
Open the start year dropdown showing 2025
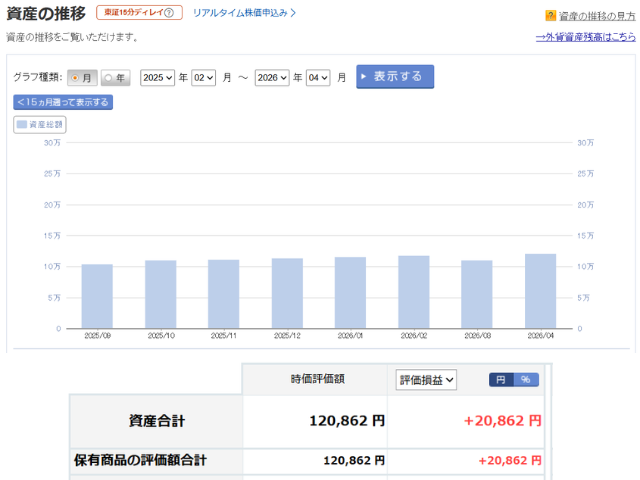click(x=157, y=77)
